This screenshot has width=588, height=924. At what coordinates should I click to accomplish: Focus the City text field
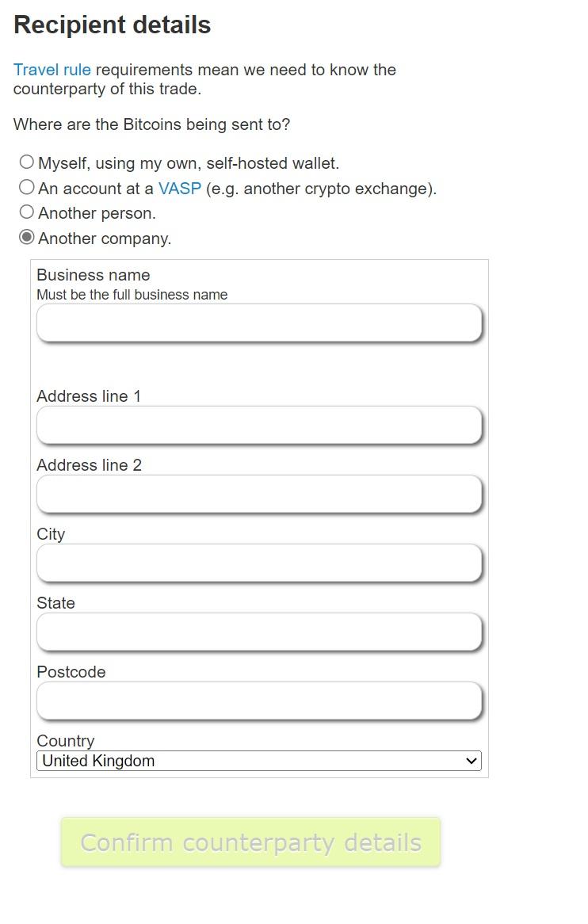click(x=258, y=563)
